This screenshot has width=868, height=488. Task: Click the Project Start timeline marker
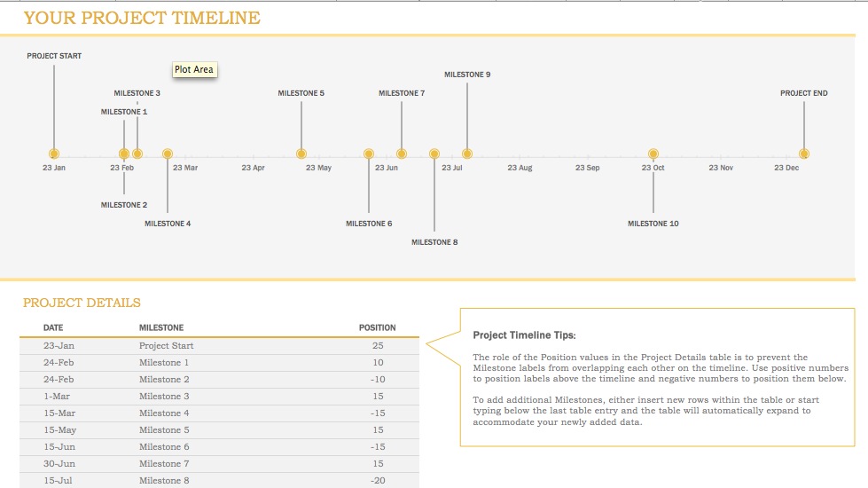click(x=54, y=154)
